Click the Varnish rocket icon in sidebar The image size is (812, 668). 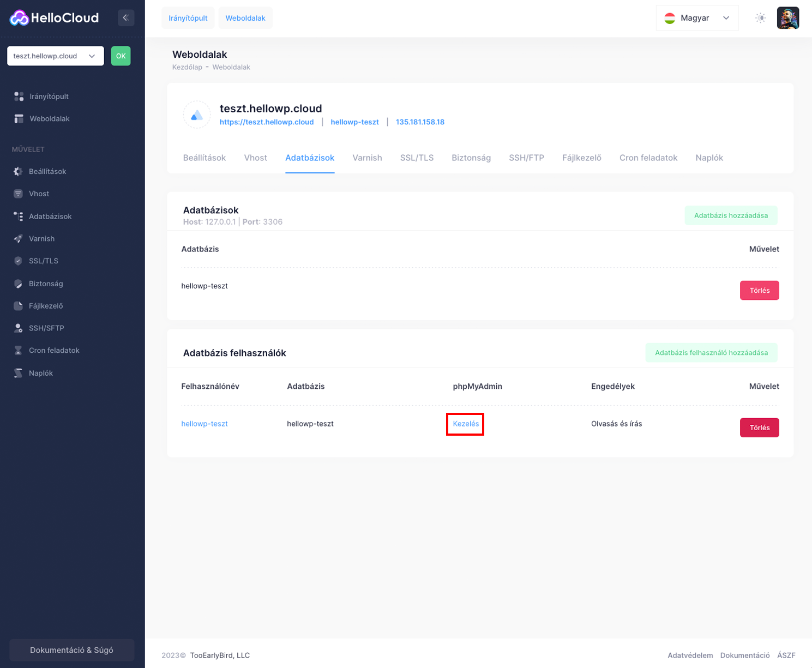19,239
